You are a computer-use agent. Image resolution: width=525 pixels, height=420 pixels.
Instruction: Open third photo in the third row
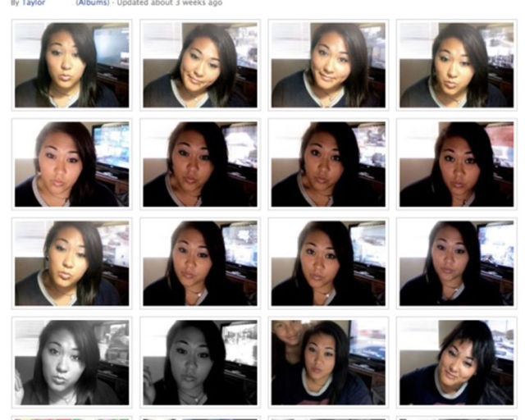[328, 263]
